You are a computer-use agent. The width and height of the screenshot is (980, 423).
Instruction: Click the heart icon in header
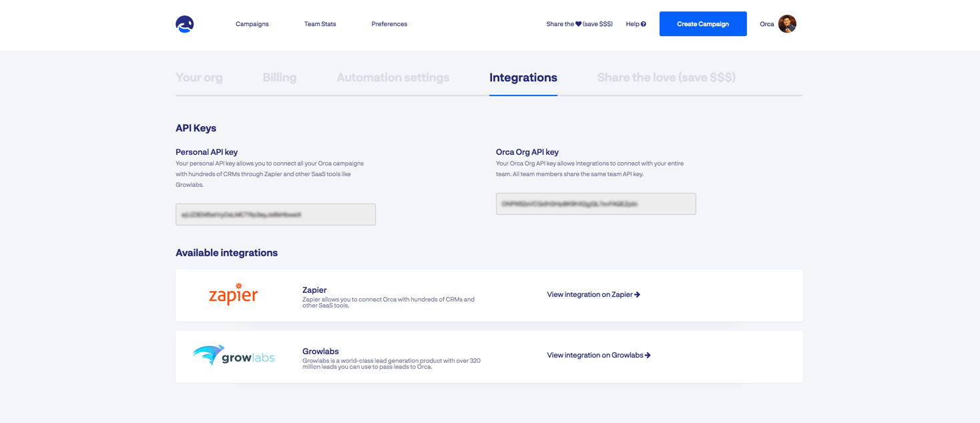pyautogui.click(x=578, y=24)
